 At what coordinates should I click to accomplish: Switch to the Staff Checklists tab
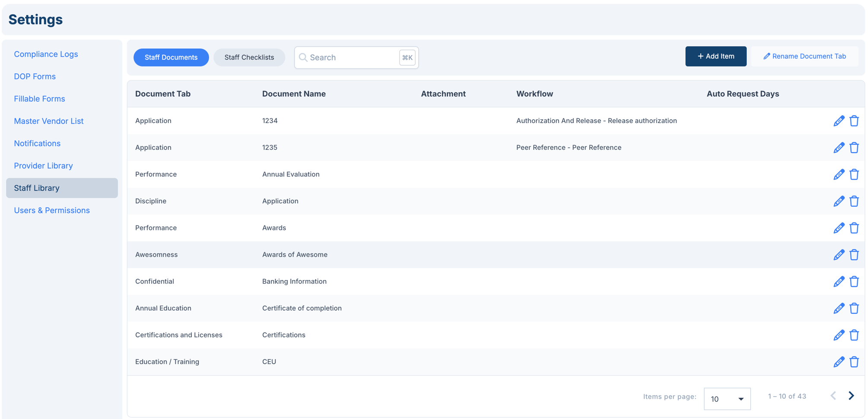click(x=249, y=57)
